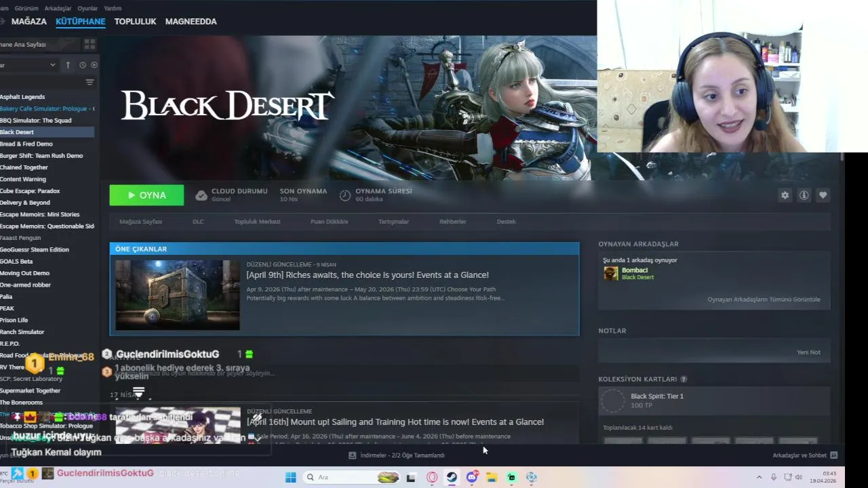Image resolution: width=868 pixels, height=488 pixels.
Task: Open the MAGNEEDDA profile tab
Action: (191, 22)
